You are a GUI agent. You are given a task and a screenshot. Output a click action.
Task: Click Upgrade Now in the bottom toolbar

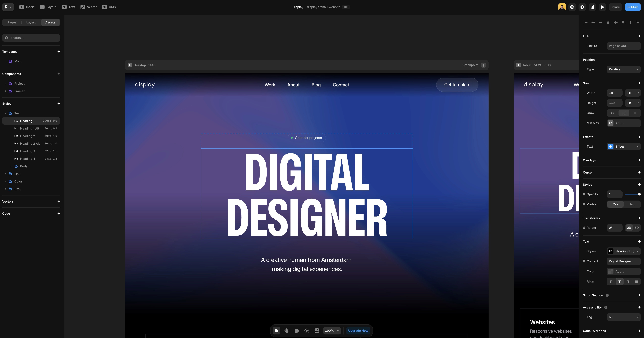(x=358, y=331)
